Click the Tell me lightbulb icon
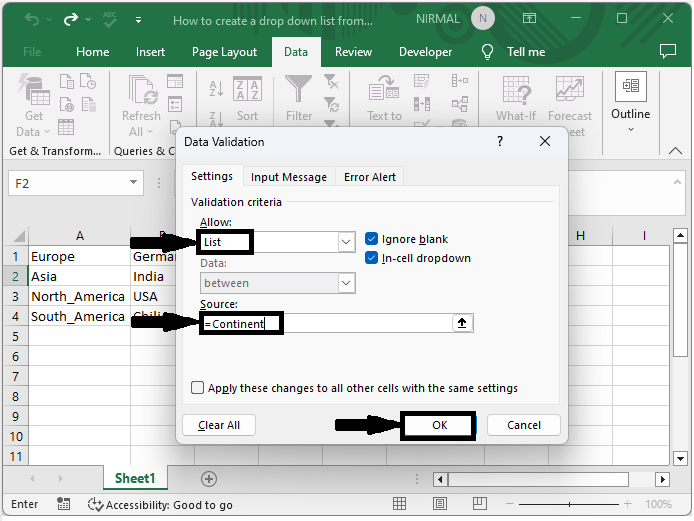The width and height of the screenshot is (694, 521). click(x=487, y=52)
